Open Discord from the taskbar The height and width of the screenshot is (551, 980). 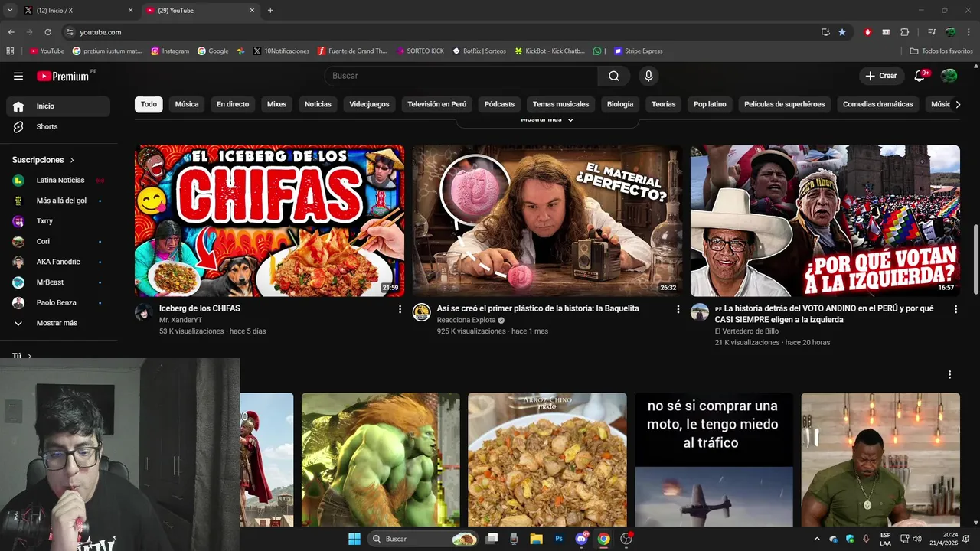(581, 539)
